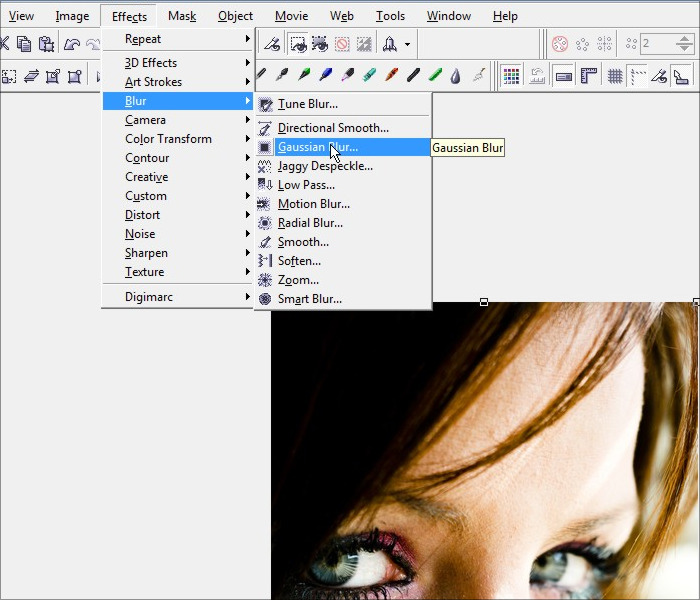Open the Mask menu
Viewport: 700px width, 600px height.
point(182,16)
